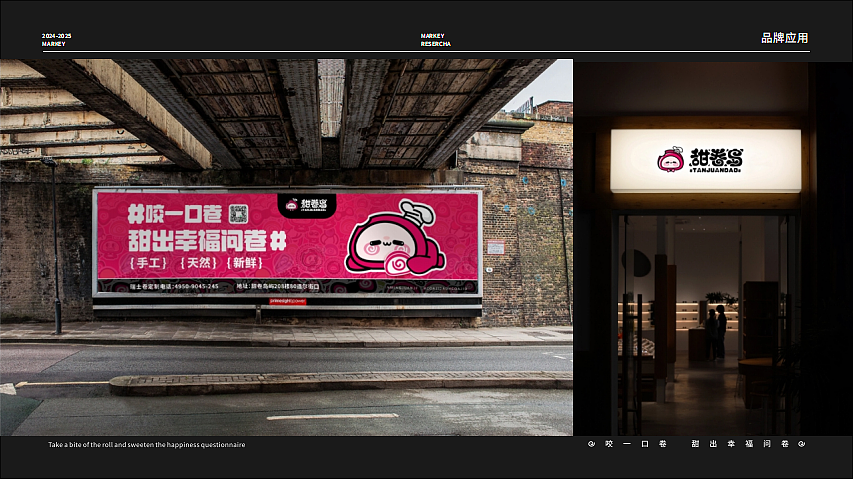Click the 甜卷岛 wordmark on the storefront sign
This screenshot has height=480, width=853.
point(716,157)
